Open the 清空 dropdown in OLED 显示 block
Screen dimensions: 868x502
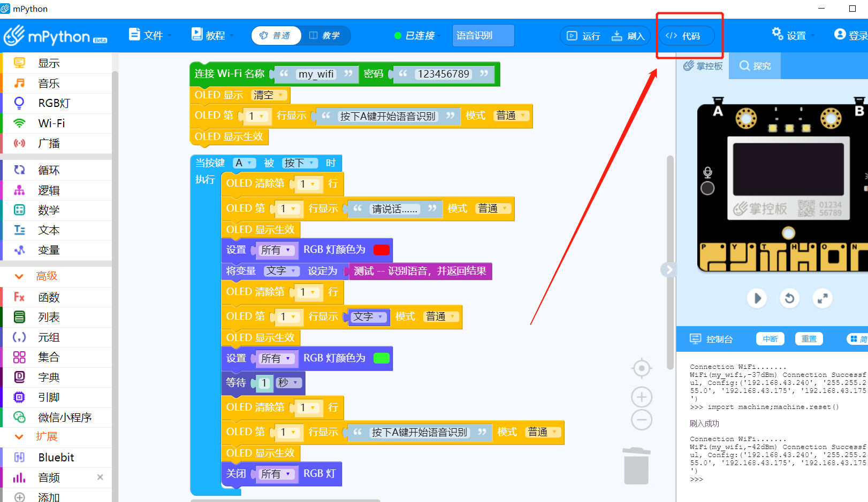268,95
